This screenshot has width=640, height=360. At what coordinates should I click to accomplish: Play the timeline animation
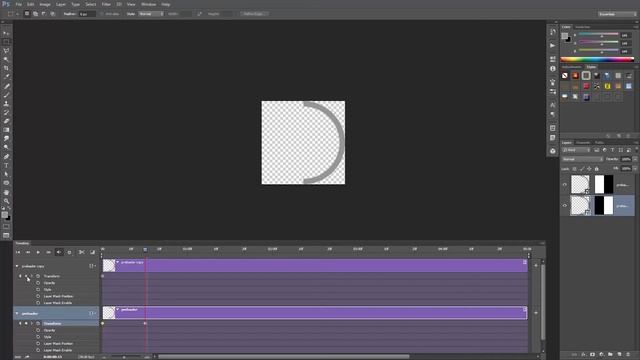(x=38, y=252)
